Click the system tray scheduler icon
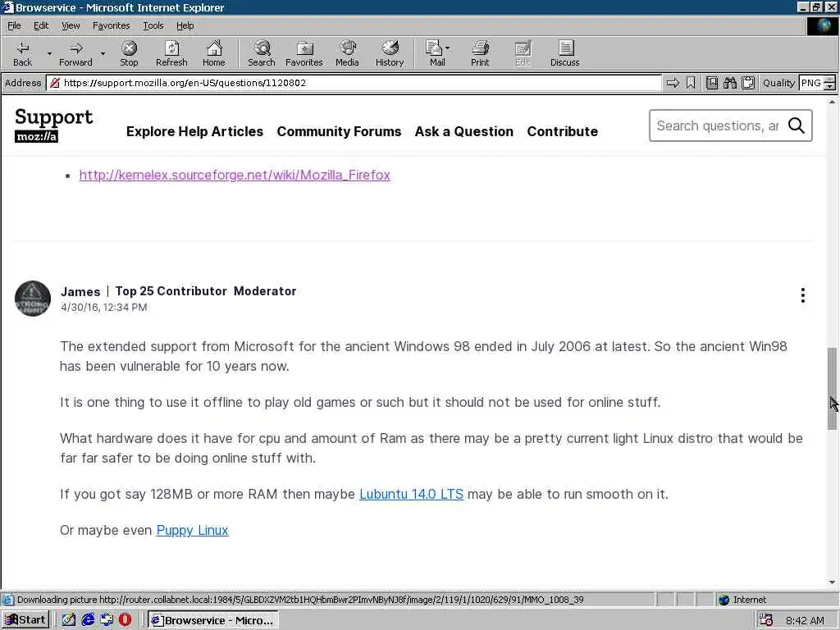Screen dimensions: 840x630 [x=766, y=620]
